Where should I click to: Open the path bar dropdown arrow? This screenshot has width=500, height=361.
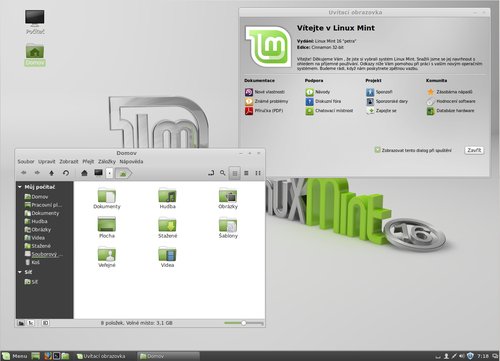click(x=110, y=173)
